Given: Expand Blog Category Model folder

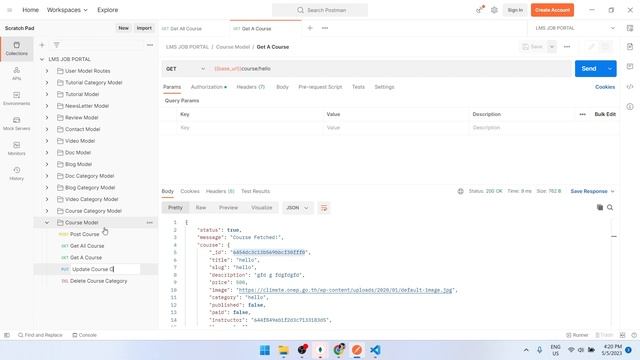Looking at the screenshot, I should pyautogui.click(x=47, y=187).
